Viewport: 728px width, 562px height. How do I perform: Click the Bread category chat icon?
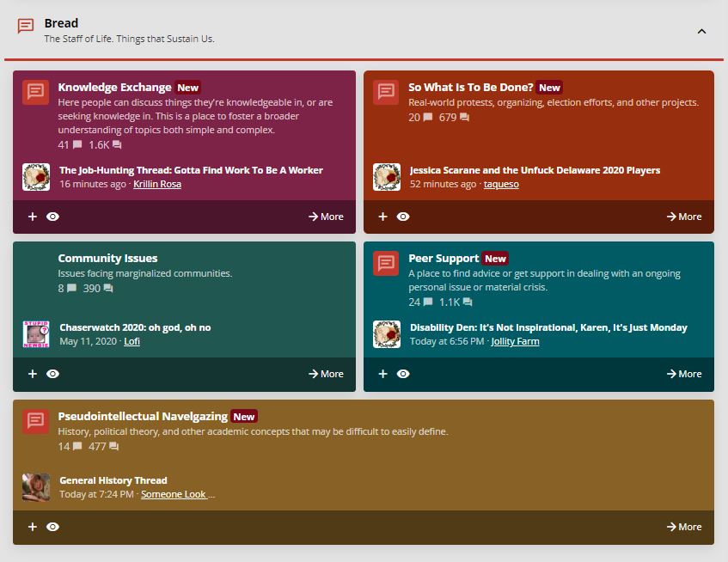[26, 26]
